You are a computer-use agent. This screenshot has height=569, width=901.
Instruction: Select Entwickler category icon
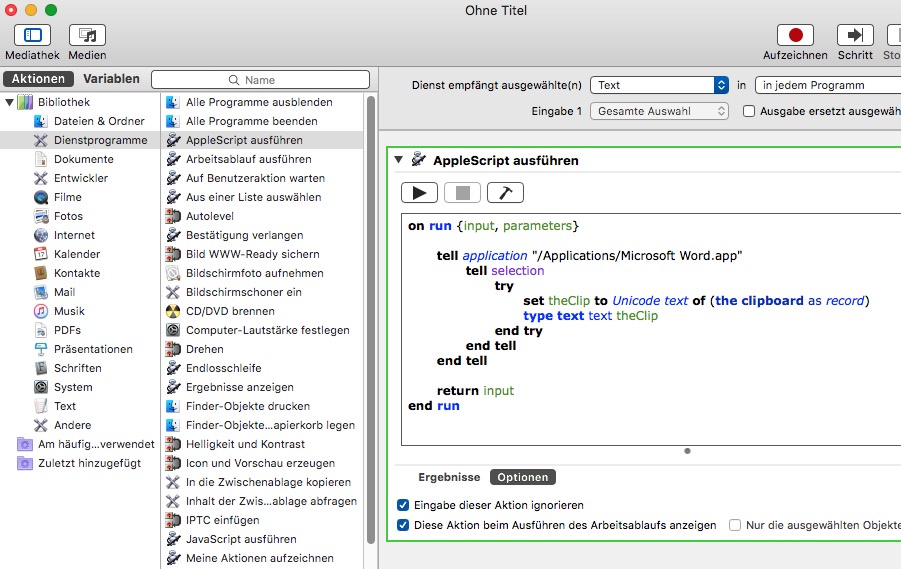pyautogui.click(x=41, y=178)
